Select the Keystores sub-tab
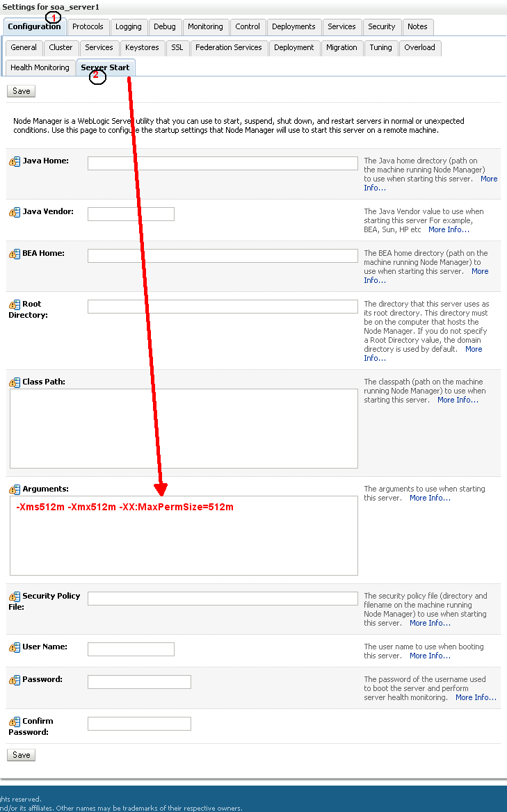Screen dimensions: 507x812 [142, 47]
